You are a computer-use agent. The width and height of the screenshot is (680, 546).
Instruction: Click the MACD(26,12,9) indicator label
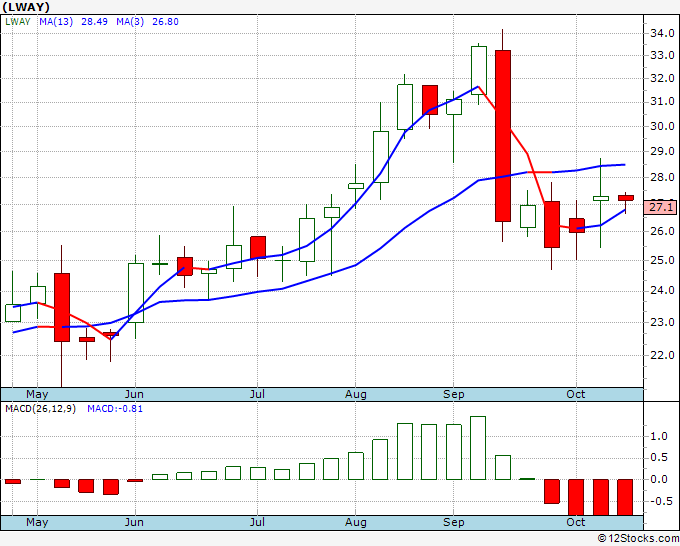click(40, 409)
